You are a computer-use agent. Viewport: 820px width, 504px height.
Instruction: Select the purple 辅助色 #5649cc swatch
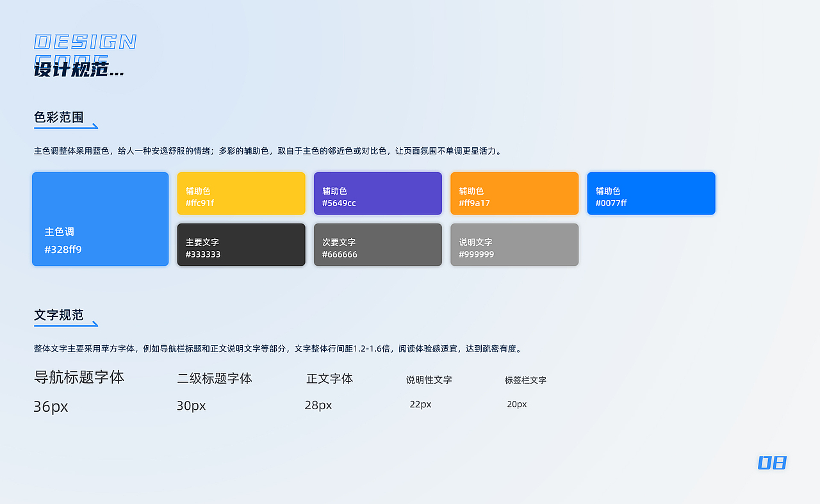click(x=377, y=193)
